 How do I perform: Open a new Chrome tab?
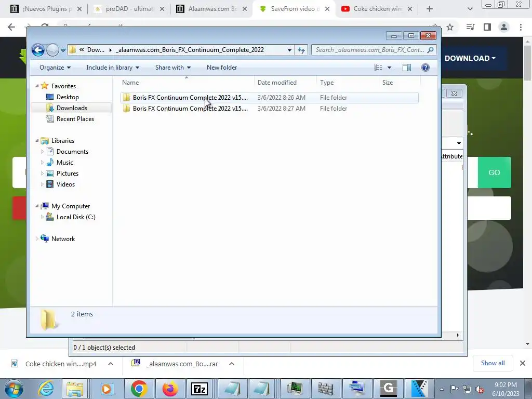430,9
